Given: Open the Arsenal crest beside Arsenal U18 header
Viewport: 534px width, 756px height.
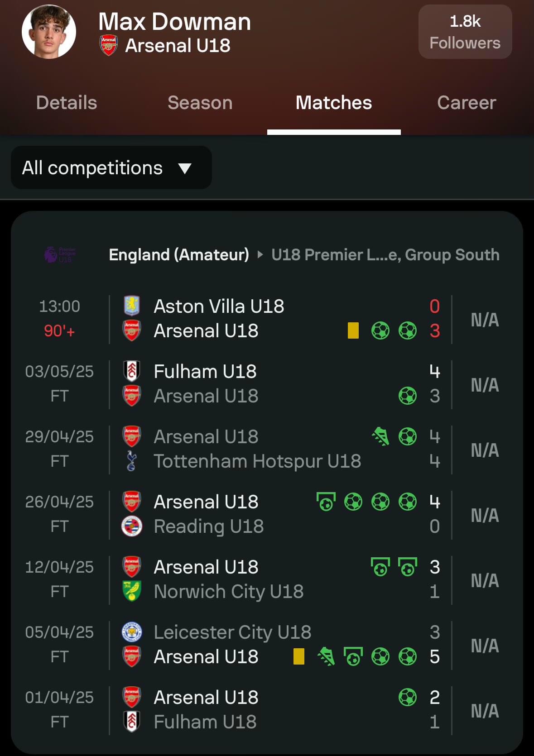Looking at the screenshot, I should click(x=109, y=45).
